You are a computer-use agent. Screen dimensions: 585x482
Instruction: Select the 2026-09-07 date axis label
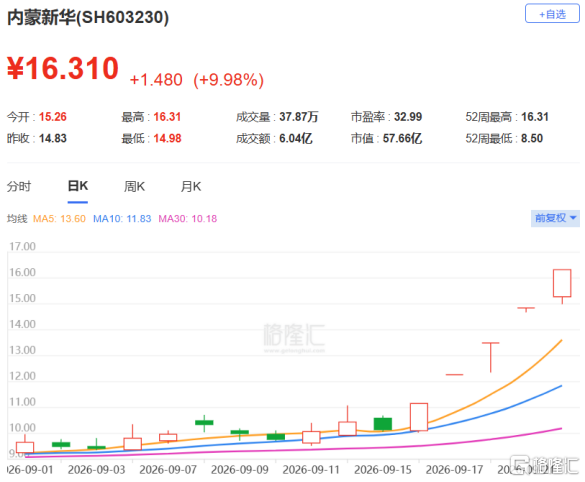coord(168,470)
